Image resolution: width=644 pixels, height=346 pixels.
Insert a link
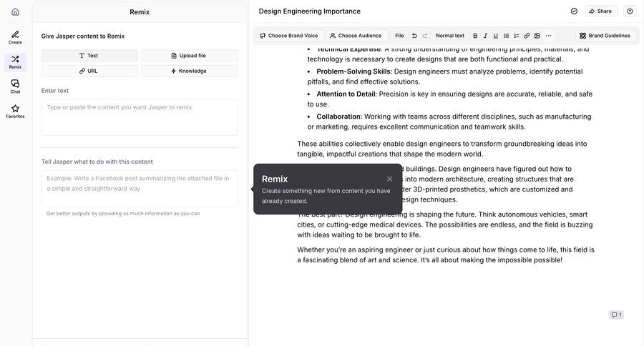coord(527,36)
